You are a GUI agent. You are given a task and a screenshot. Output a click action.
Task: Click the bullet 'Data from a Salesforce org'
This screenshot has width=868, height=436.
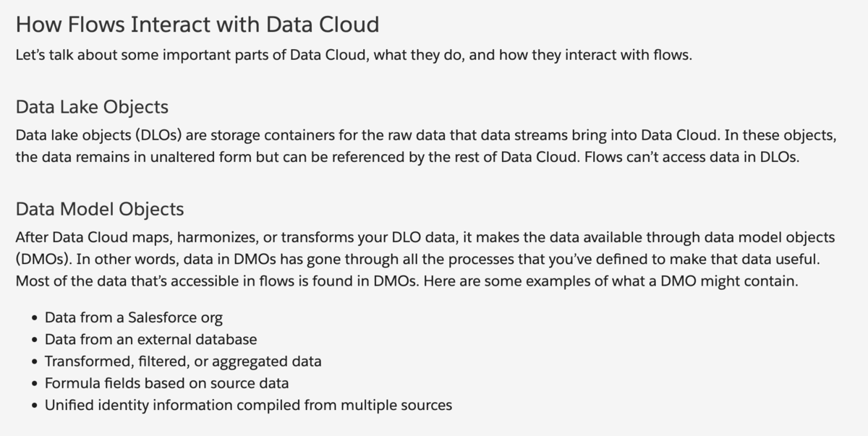point(133,317)
